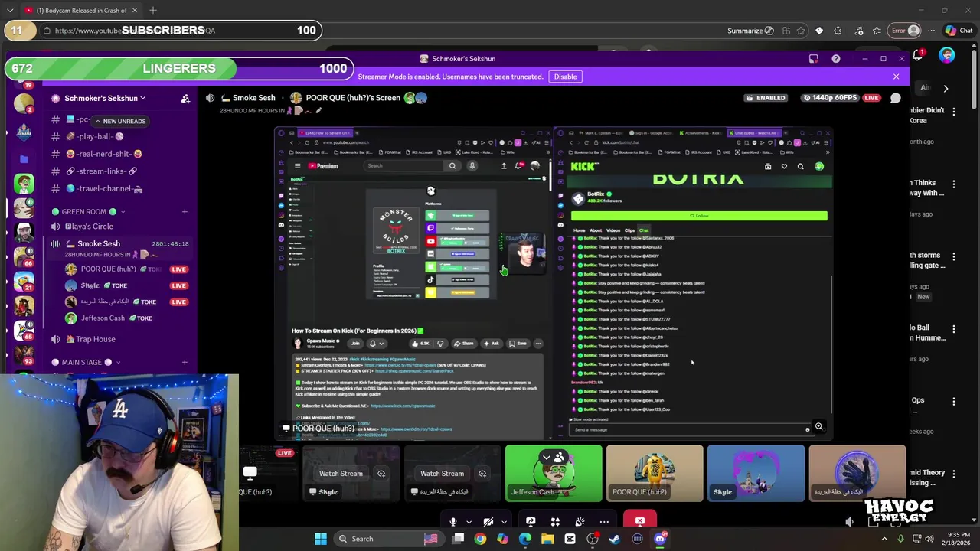Toggle camera in call controls
Viewport: 980px width, 551px height.
click(488, 522)
